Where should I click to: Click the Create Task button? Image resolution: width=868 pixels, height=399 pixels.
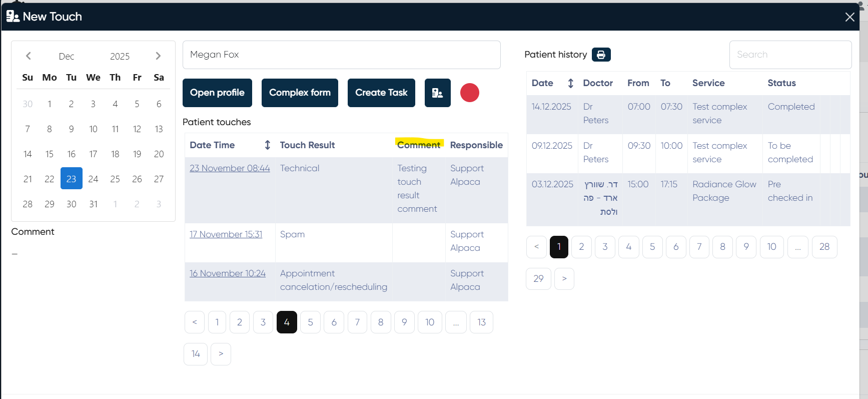click(x=381, y=93)
